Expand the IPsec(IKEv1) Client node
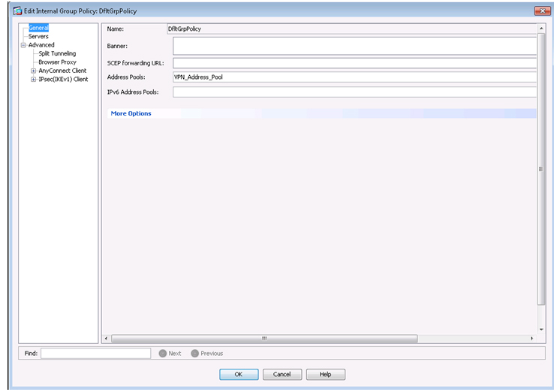This screenshot has width=554, height=392. (34, 79)
